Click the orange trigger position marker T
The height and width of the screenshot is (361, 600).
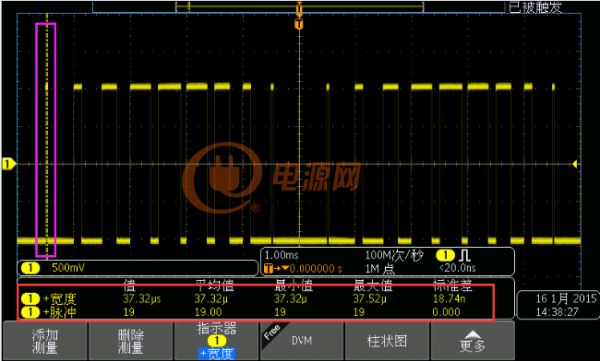[x=299, y=25]
